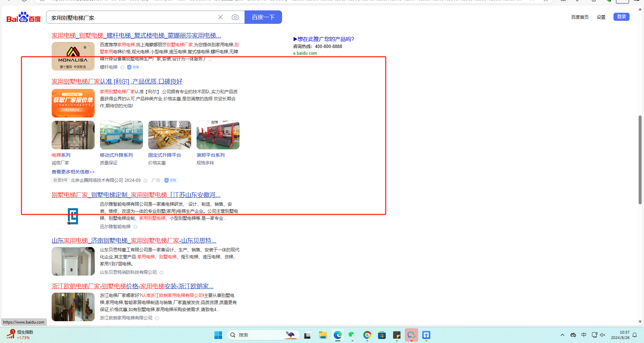The image size is (644, 343).
Task: Click the Baidu logo
Action: (23, 17)
